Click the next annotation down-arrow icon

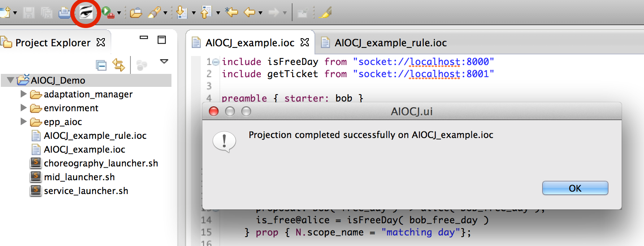(x=182, y=13)
